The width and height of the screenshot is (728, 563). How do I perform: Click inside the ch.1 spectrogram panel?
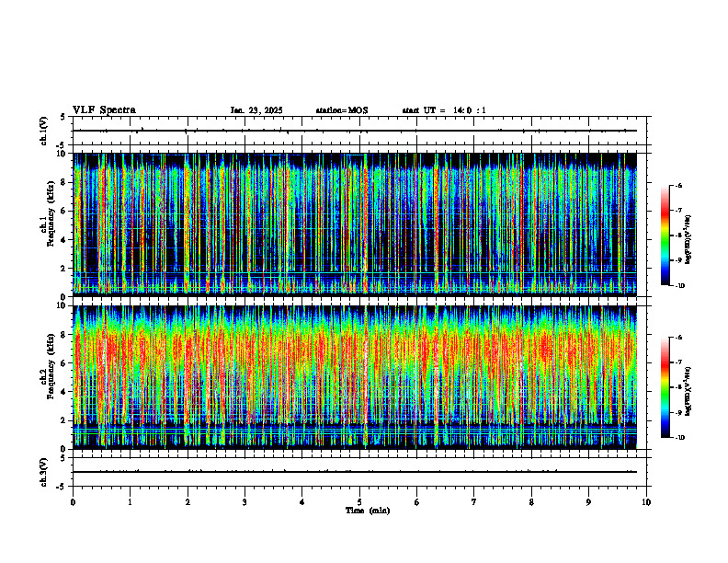pos(355,224)
